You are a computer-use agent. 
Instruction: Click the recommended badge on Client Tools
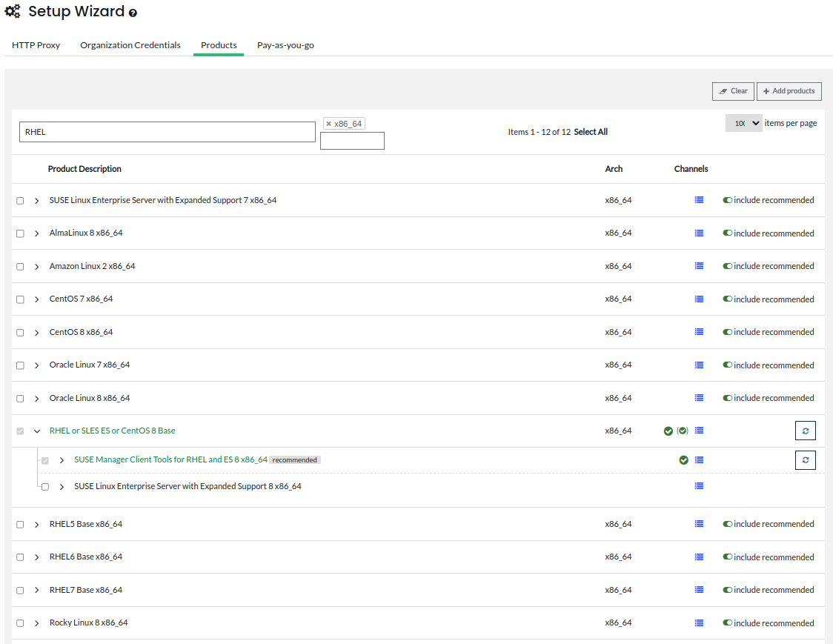(295, 460)
